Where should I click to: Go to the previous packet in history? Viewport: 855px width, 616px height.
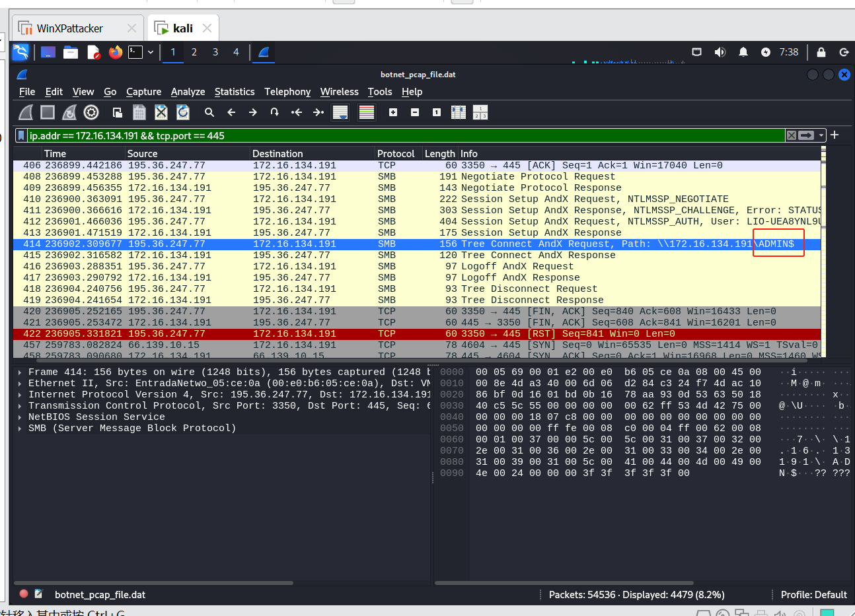pyautogui.click(x=231, y=113)
